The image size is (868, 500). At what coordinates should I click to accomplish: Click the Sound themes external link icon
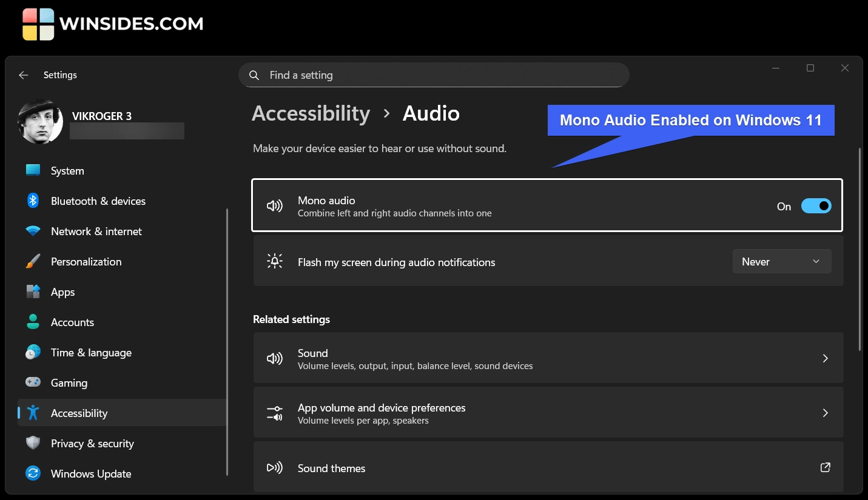pos(825,467)
